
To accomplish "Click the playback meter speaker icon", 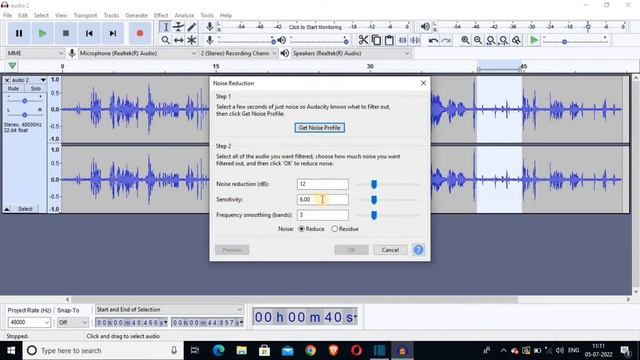I will pyautogui.click(x=425, y=27).
